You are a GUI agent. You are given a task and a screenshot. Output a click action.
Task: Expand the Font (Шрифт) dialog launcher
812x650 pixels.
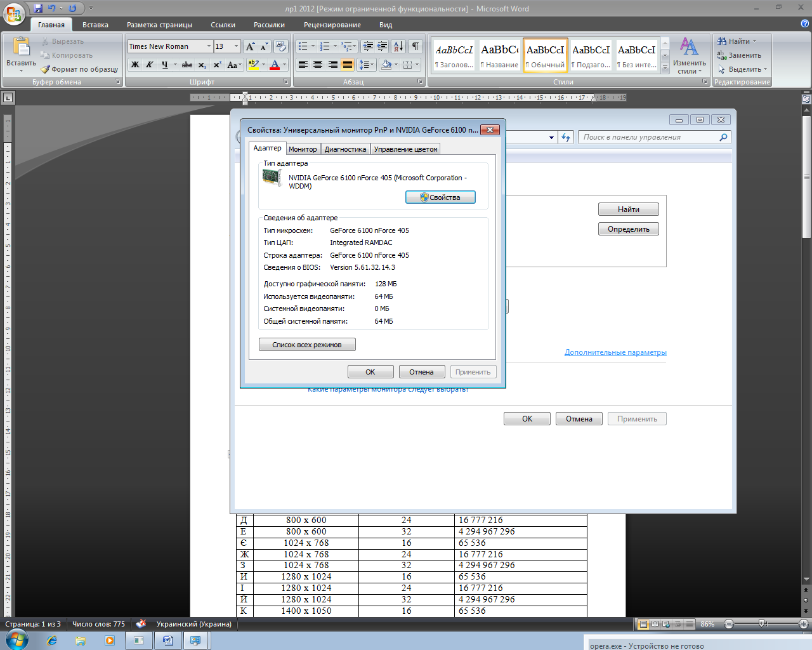[x=285, y=82]
